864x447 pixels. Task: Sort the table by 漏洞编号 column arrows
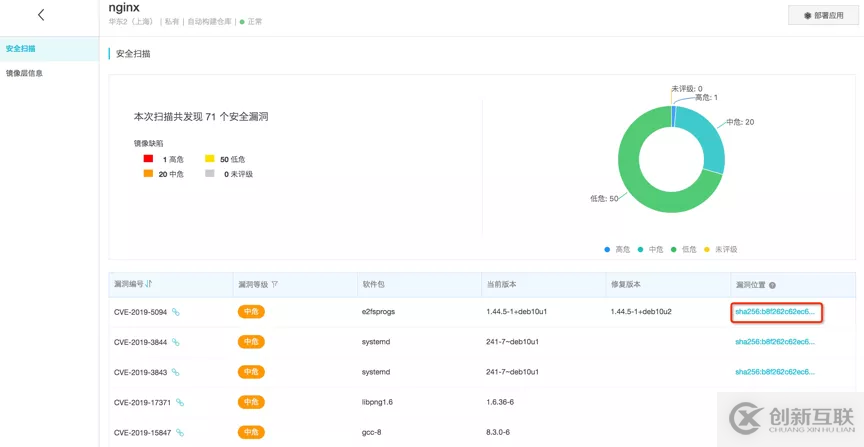[x=149, y=284]
